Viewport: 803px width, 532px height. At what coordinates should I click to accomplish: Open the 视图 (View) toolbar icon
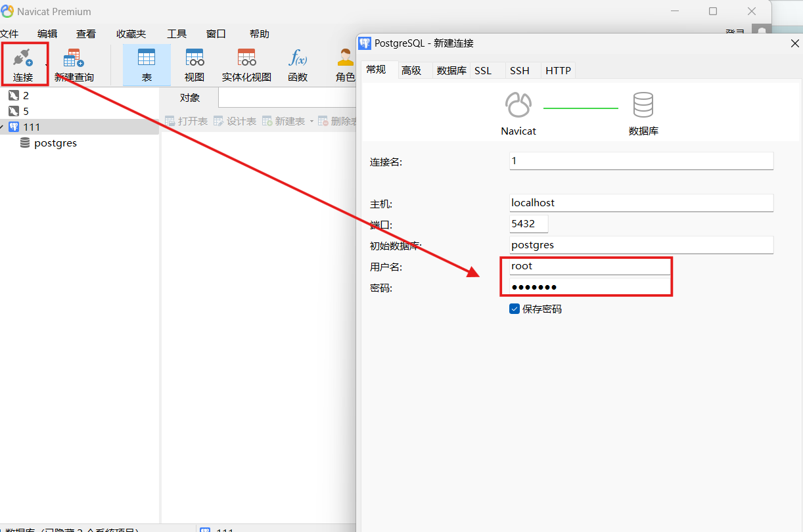pos(195,60)
